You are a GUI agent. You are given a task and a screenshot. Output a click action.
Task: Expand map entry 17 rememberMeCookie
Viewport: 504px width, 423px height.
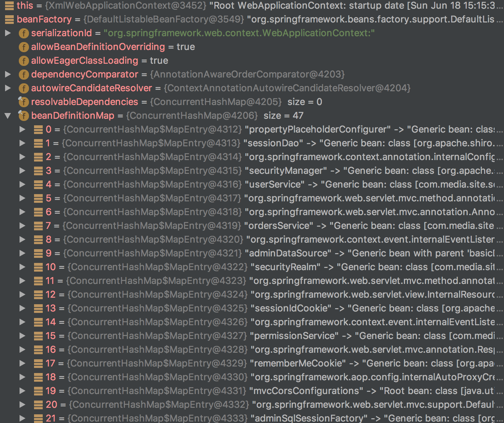[x=22, y=363]
